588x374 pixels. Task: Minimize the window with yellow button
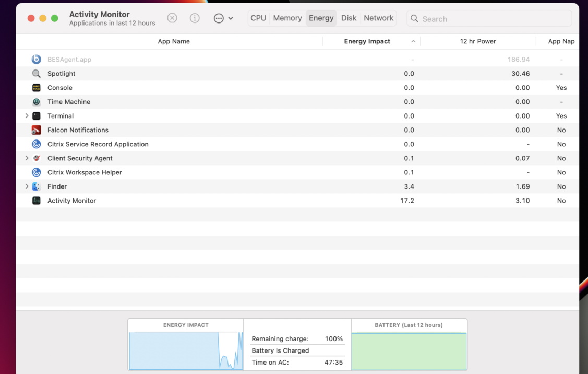click(43, 18)
